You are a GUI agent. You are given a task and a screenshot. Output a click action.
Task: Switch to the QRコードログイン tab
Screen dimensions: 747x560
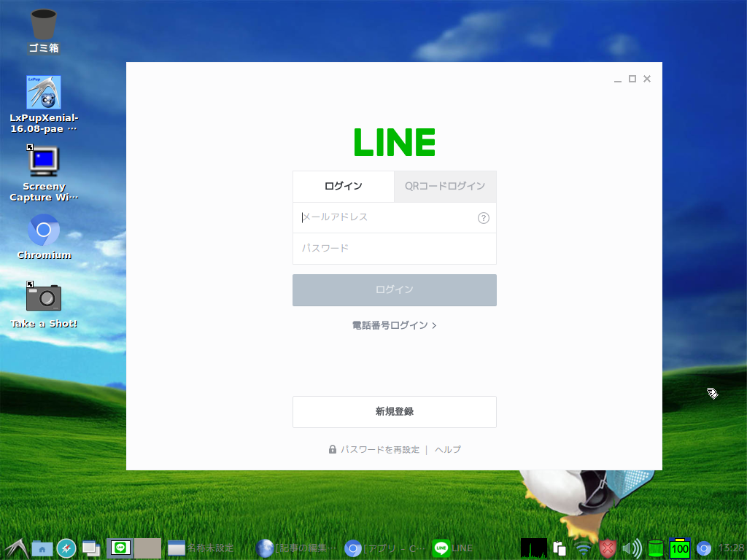click(445, 186)
